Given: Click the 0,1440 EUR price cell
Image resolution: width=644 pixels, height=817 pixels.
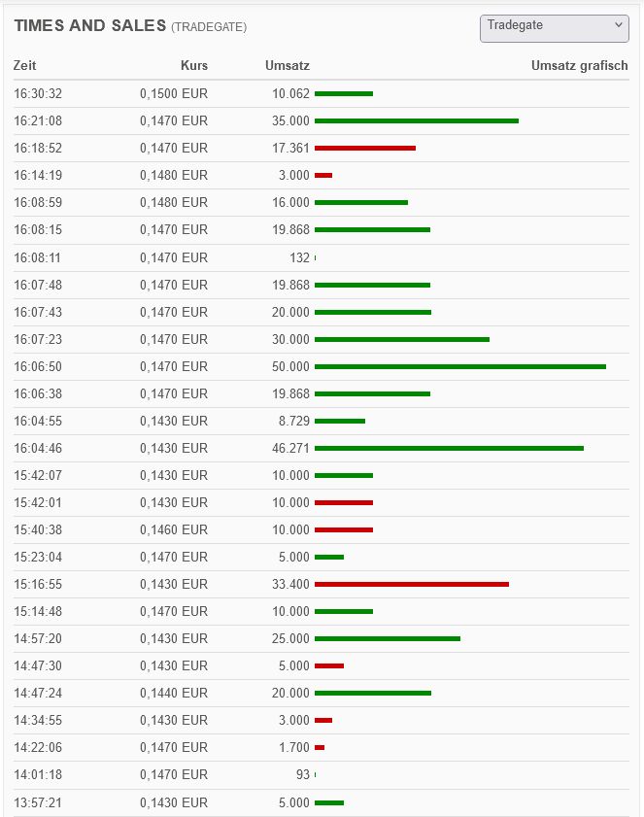Looking at the screenshot, I should pyautogui.click(x=174, y=693).
